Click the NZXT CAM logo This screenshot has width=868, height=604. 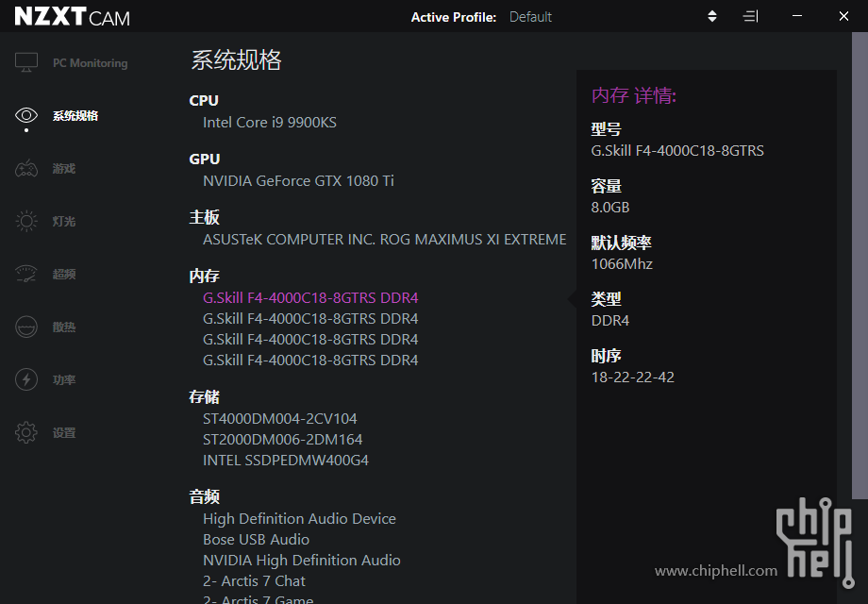click(72, 17)
